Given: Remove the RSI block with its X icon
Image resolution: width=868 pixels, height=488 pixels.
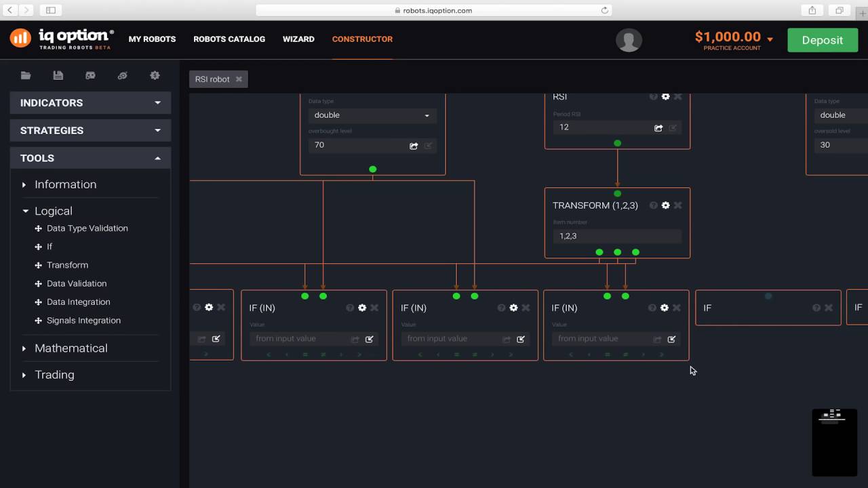Looking at the screenshot, I should (677, 97).
